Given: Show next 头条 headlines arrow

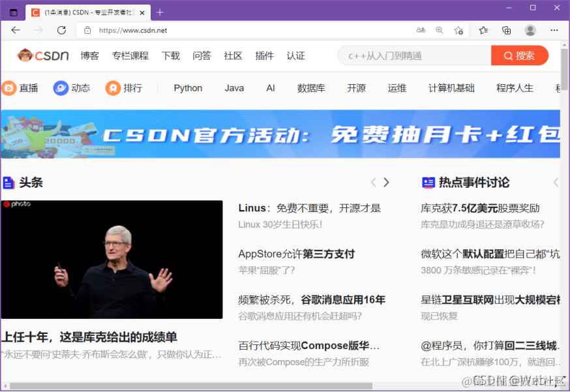Looking at the screenshot, I should (x=387, y=182).
